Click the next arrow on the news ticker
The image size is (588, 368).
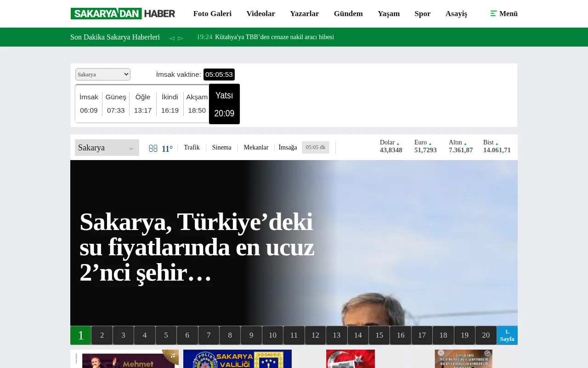[181, 39]
